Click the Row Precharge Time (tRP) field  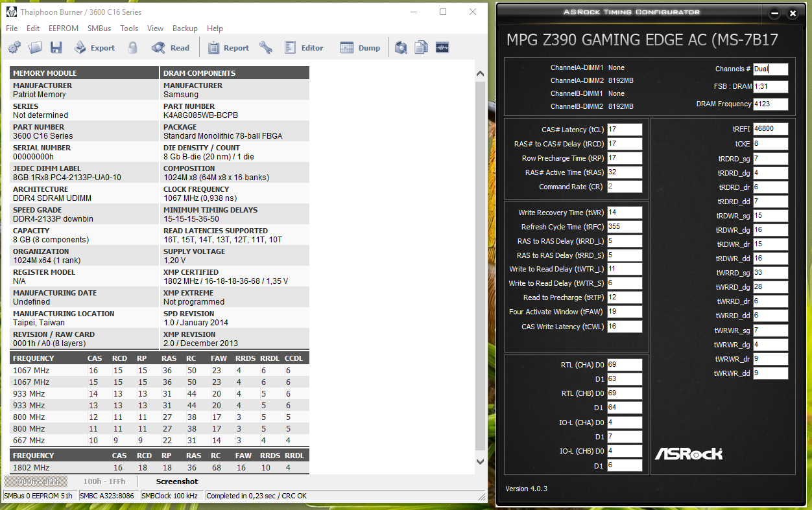(625, 158)
